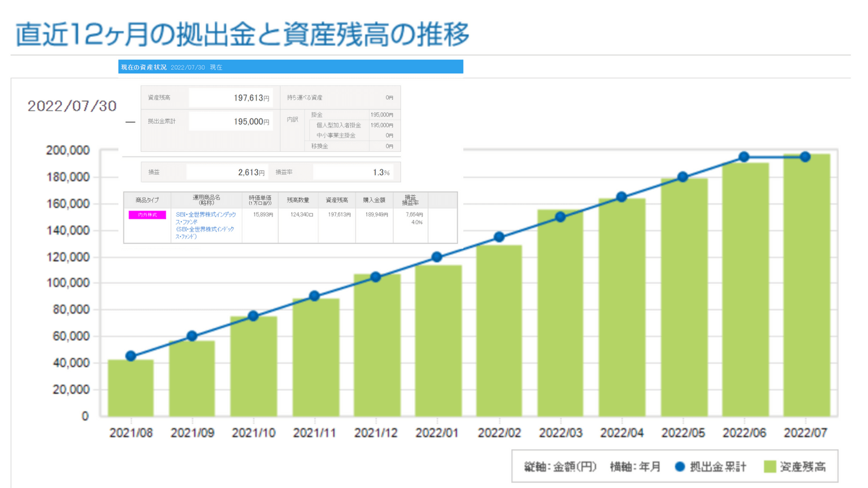The height and width of the screenshot is (488, 868).
Task: Click the 2022/02 contribution data point
Action: pos(499,237)
